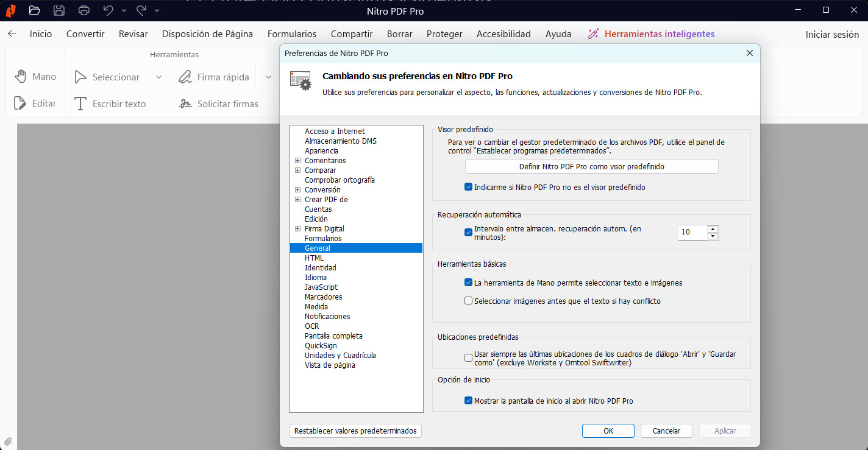Click the Cancelar button
This screenshot has height=450, width=868.
(x=667, y=431)
